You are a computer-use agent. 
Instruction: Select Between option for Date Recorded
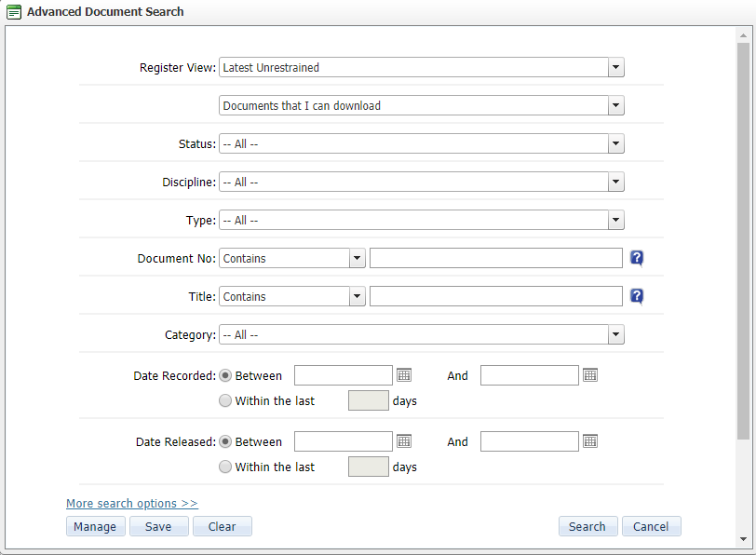pyautogui.click(x=225, y=375)
